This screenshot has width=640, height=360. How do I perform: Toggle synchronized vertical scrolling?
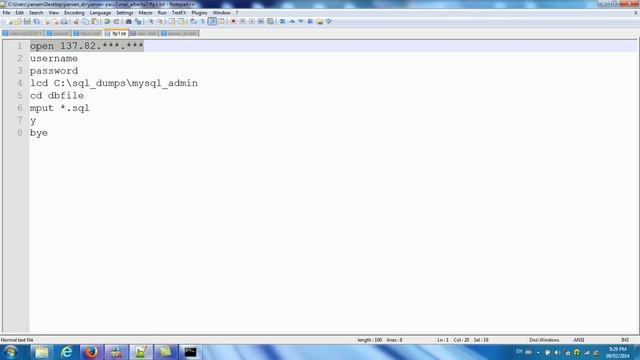click(x=171, y=21)
